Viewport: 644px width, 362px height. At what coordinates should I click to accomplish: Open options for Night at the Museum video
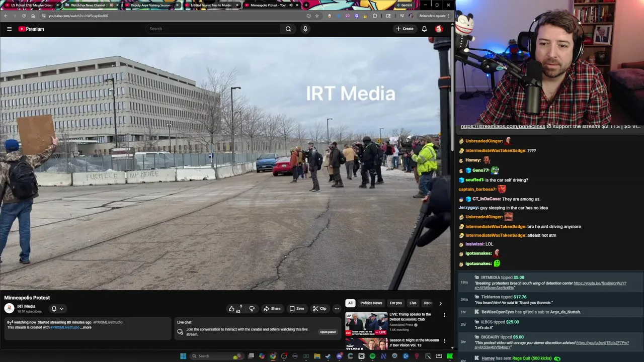coord(444,341)
